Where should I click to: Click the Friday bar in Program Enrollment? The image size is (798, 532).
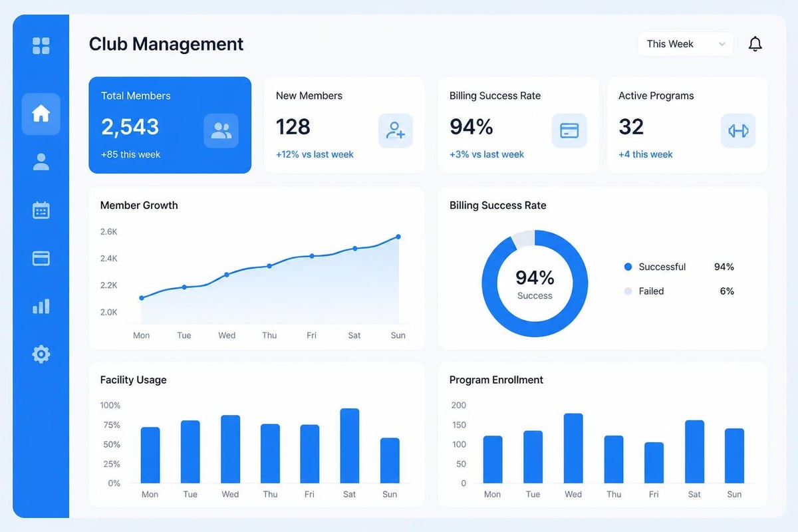point(654,463)
